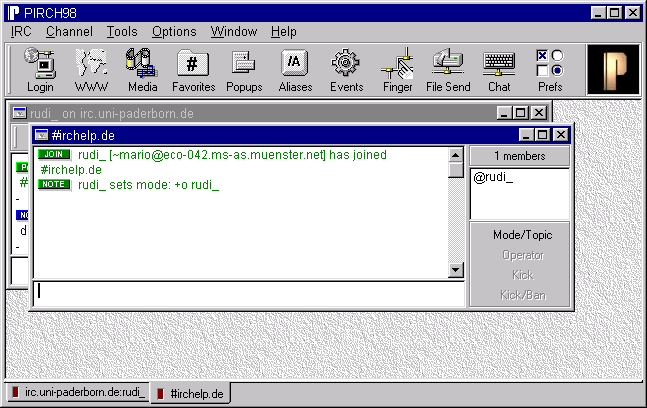
Task: Open the Popups editor
Action: tap(244, 70)
